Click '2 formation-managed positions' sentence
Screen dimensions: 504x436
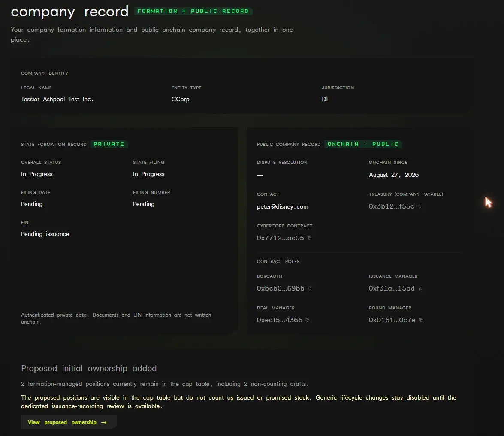click(165, 384)
